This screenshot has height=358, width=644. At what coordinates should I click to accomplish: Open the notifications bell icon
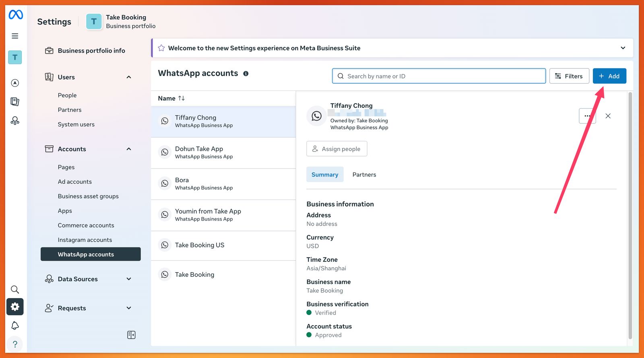tap(15, 325)
